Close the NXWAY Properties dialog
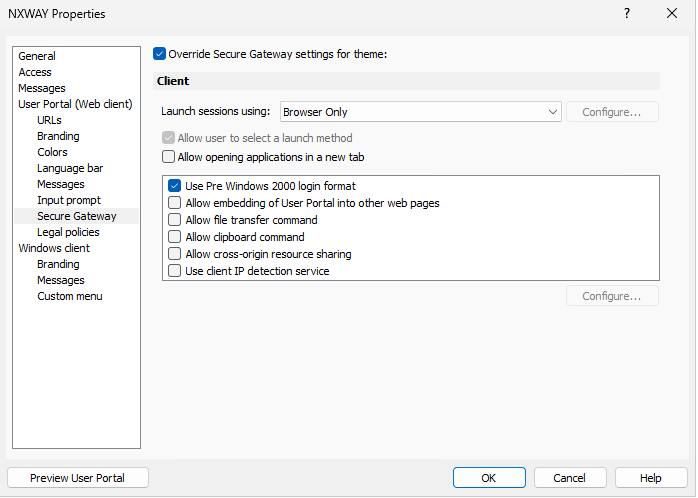 pyautogui.click(x=672, y=13)
